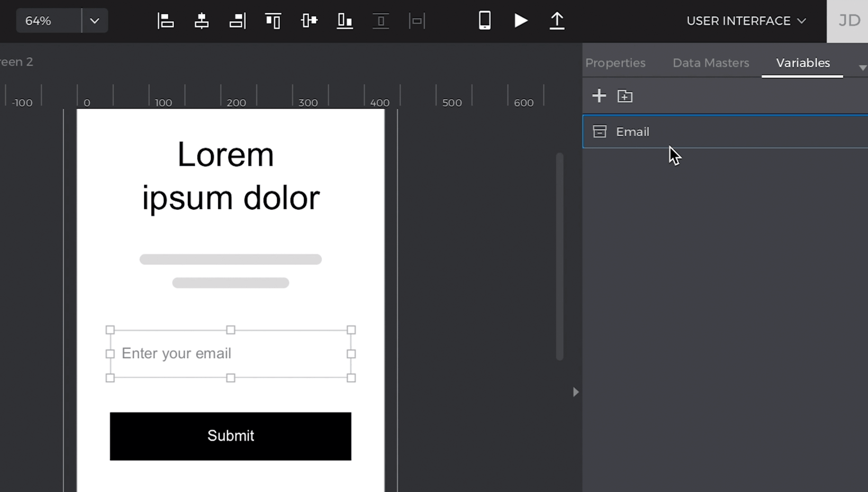
Task: Select the Email variable row
Action: 725,131
